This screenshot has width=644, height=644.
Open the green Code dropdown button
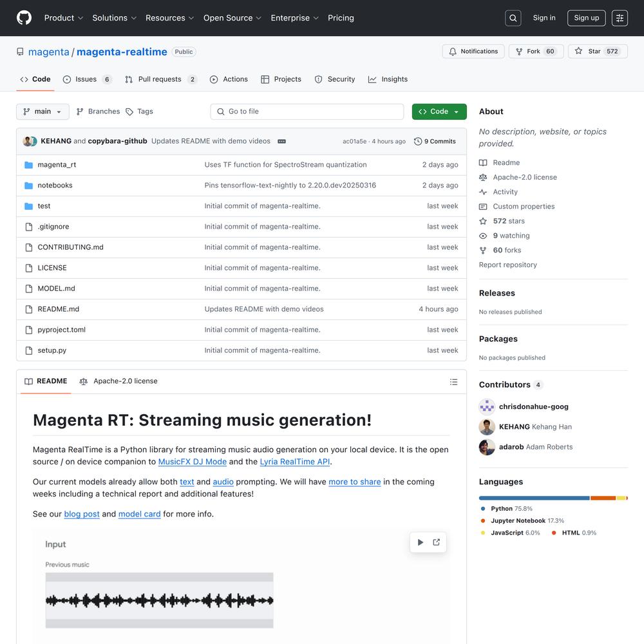tap(439, 111)
